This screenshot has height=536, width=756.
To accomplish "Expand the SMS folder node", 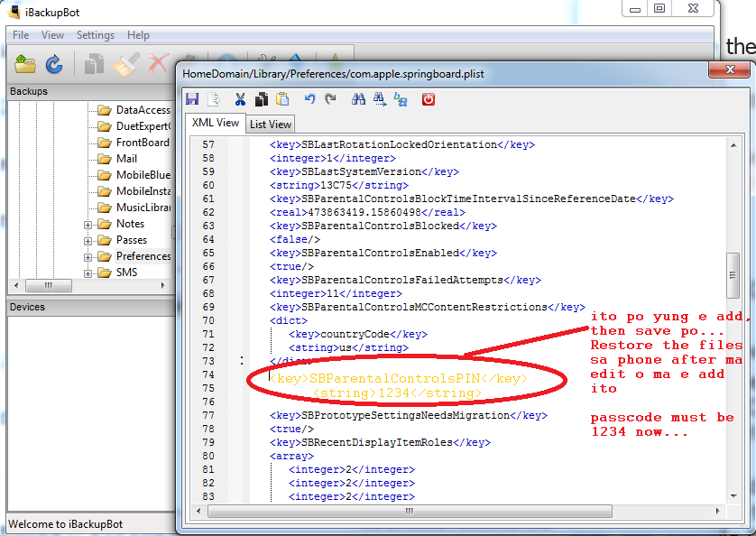I will 88,273.
